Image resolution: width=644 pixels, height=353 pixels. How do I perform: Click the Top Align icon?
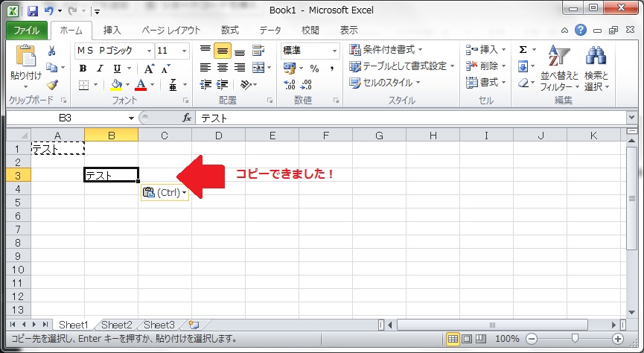pyautogui.click(x=205, y=51)
